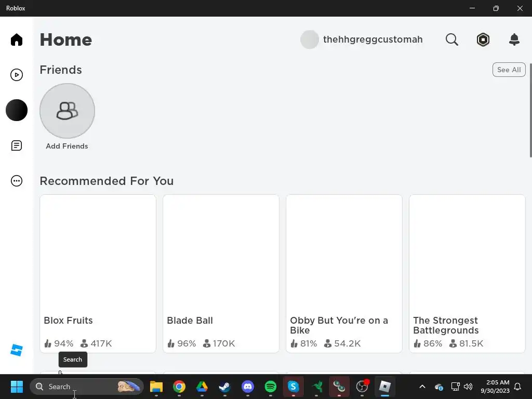This screenshot has width=532, height=399.
Task: Click The Strongest Battlegrounds title text
Action: click(x=446, y=325)
